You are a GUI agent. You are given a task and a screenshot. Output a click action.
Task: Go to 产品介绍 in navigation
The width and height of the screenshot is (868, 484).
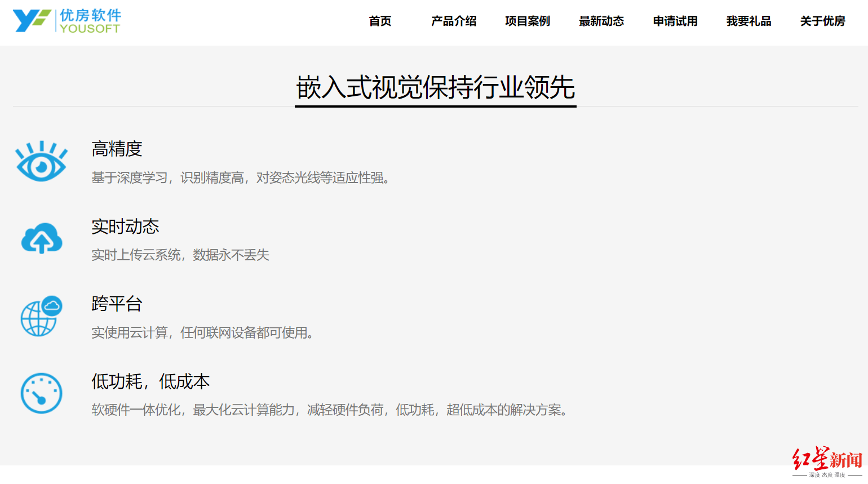point(454,21)
